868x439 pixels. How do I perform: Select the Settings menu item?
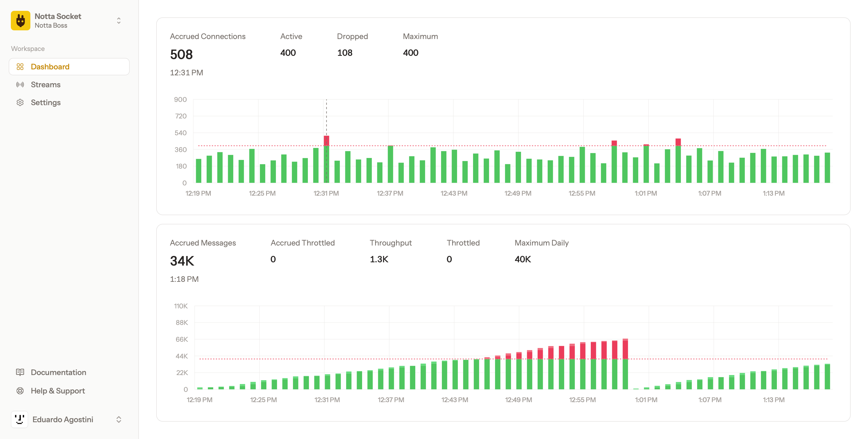[x=46, y=102]
